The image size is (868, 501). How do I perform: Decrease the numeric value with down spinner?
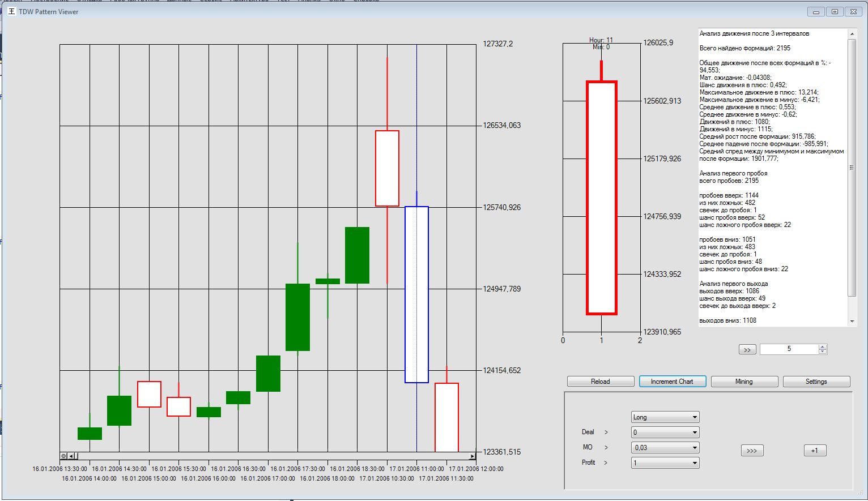point(823,352)
